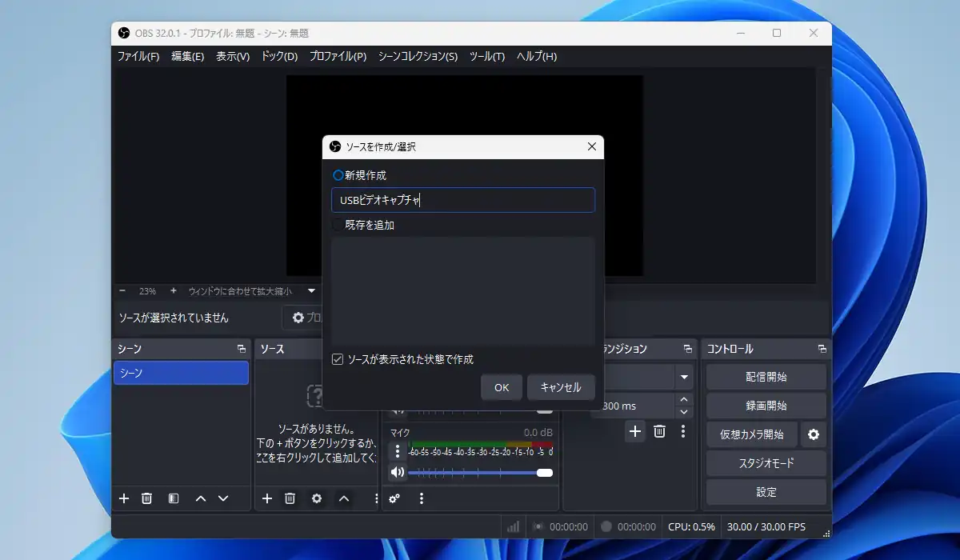Select the 新規作成 radio button
The width and height of the screenshot is (960, 560).
click(338, 175)
